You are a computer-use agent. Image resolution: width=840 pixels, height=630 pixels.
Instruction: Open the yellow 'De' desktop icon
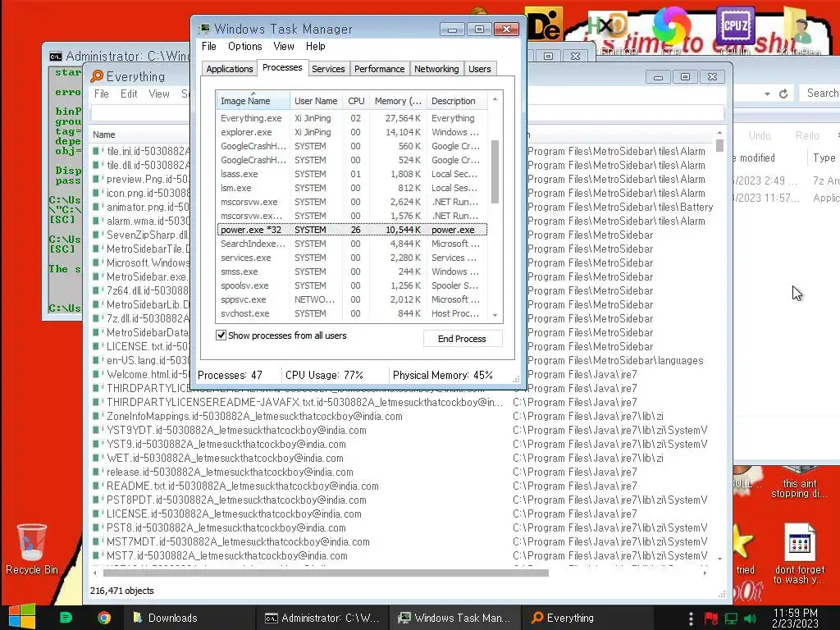[545, 24]
